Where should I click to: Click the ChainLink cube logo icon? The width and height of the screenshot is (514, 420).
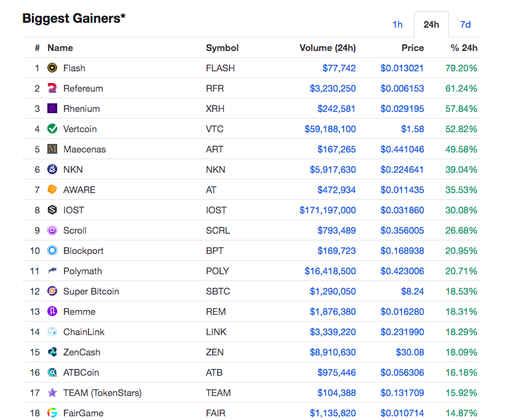(x=52, y=332)
